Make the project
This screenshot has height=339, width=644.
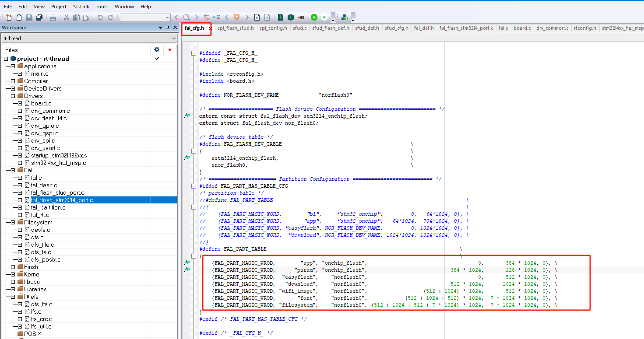(290, 17)
